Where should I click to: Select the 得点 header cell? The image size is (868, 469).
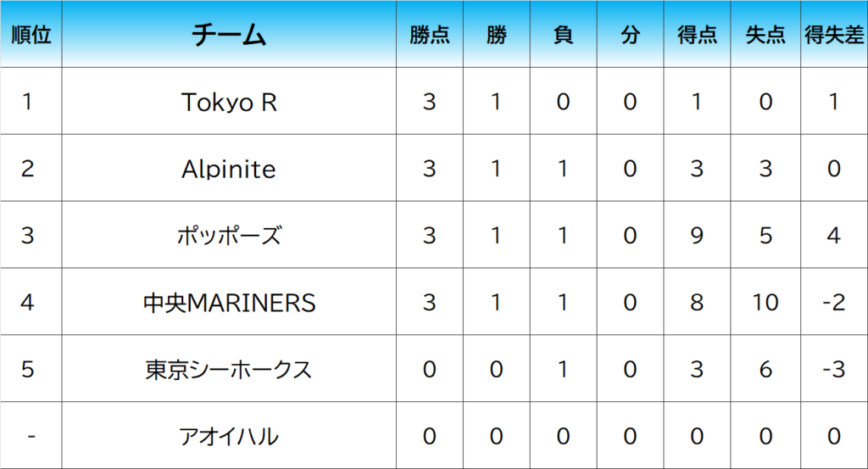697,35
